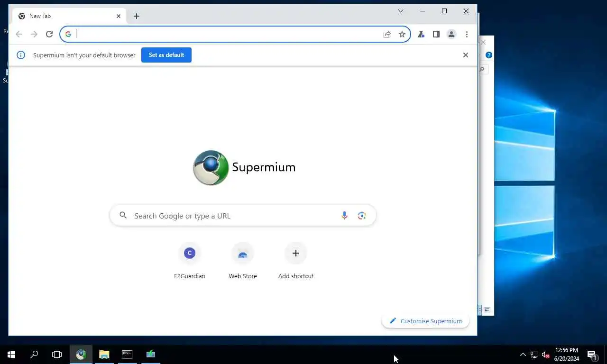Open the E2Guardian shortcut
The width and height of the screenshot is (607, 364).
190,261
